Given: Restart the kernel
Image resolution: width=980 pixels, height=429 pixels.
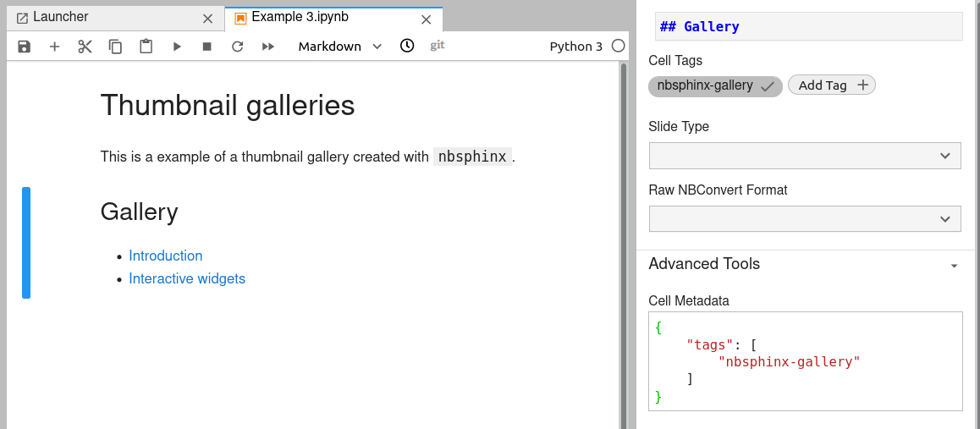Looking at the screenshot, I should click(x=237, y=47).
